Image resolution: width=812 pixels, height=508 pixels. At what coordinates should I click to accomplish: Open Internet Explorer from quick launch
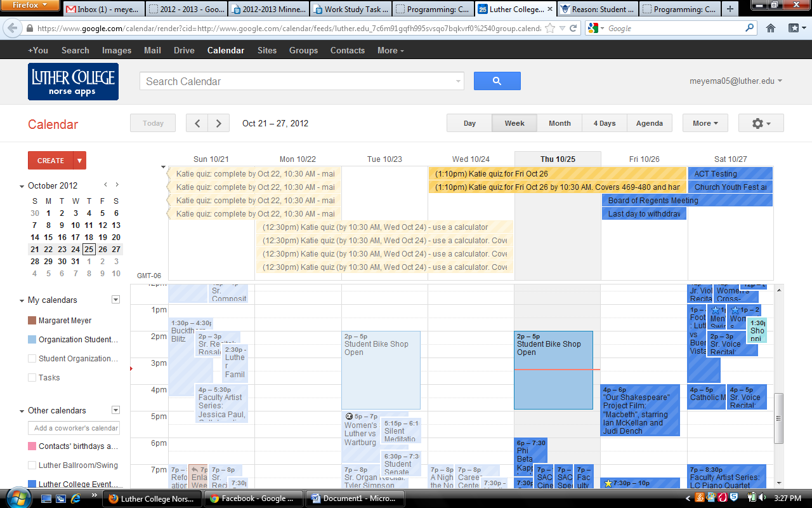tap(75, 498)
